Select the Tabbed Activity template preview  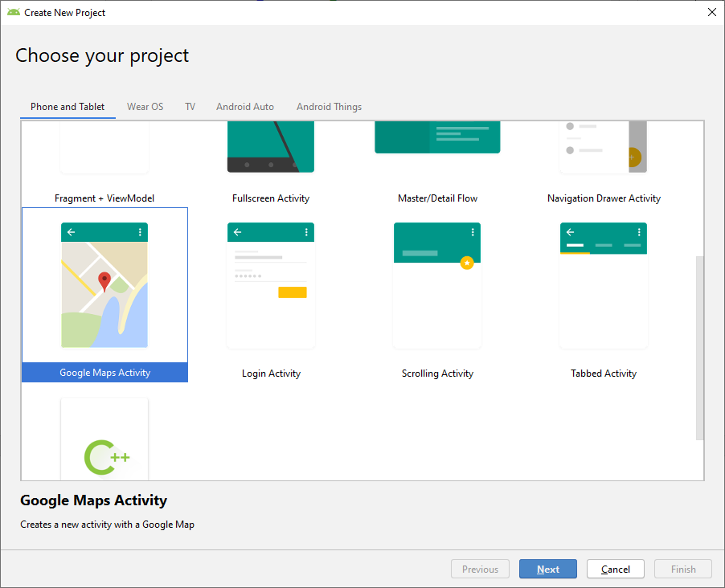(604, 285)
